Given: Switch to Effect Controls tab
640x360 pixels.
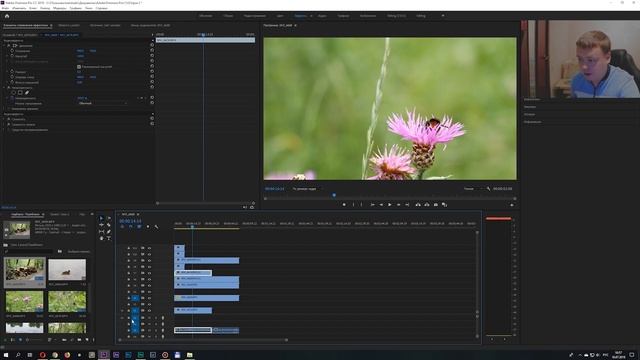Looking at the screenshot, I should pos(26,25).
